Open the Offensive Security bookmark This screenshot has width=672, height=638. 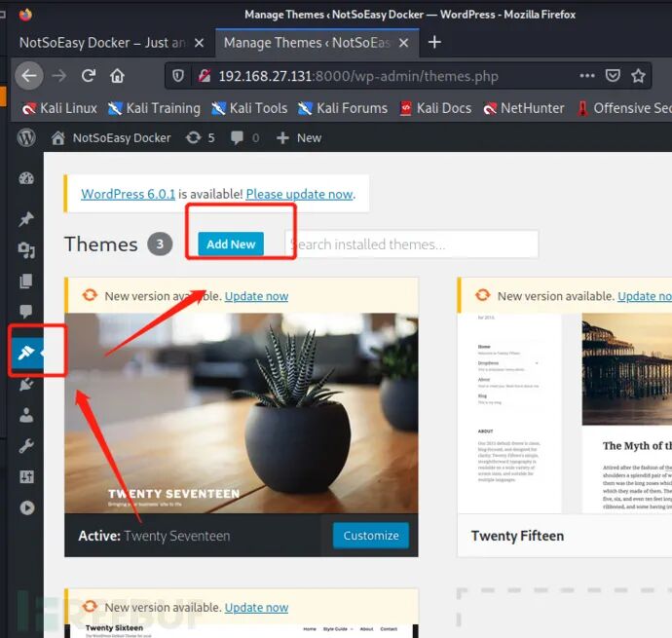coord(623,108)
